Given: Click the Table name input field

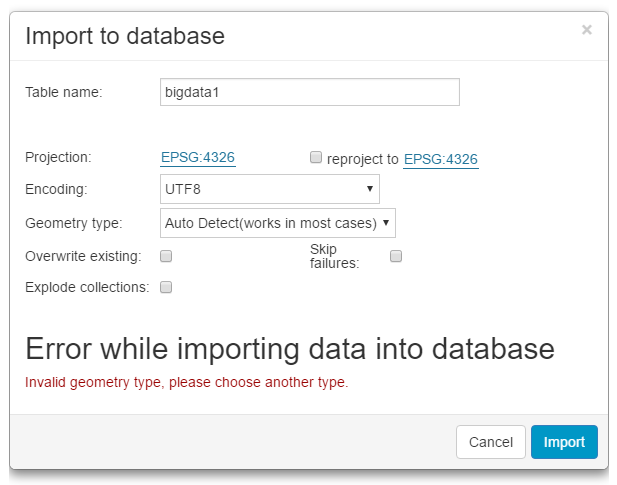Looking at the screenshot, I should pos(310,92).
